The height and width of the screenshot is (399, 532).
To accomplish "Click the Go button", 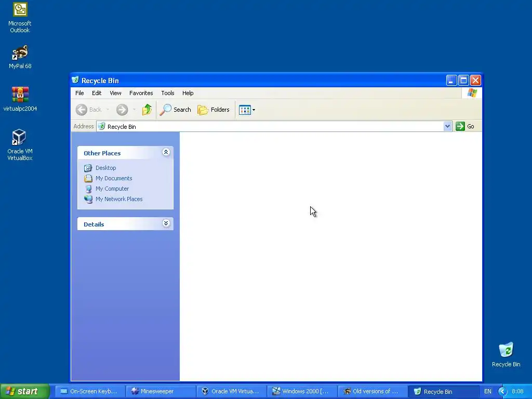I will pos(465,126).
